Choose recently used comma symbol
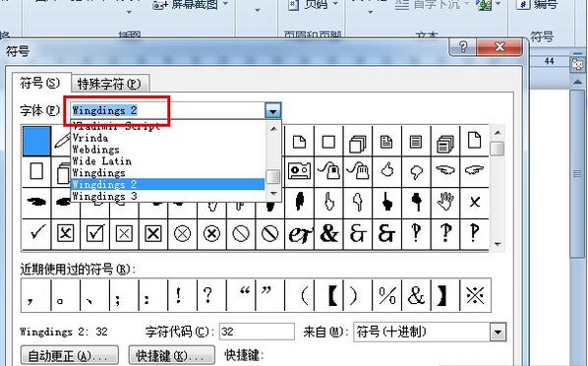Viewport: 588px width, 366px height. click(35, 295)
